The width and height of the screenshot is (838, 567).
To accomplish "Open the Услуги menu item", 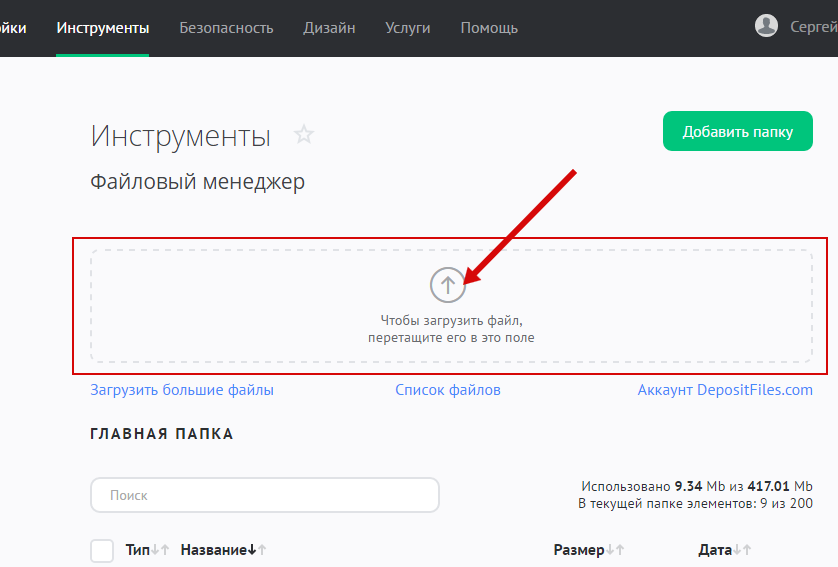I will click(407, 28).
